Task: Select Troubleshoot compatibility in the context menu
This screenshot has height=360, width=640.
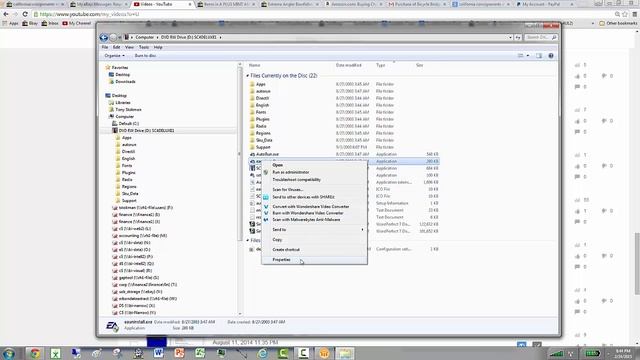Action: coord(296,180)
